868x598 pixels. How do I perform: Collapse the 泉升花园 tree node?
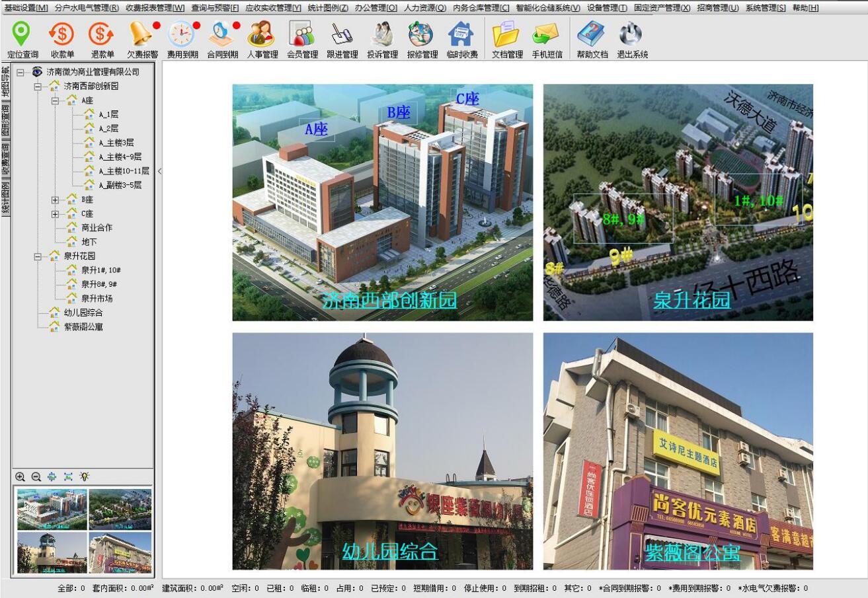[x=38, y=256]
